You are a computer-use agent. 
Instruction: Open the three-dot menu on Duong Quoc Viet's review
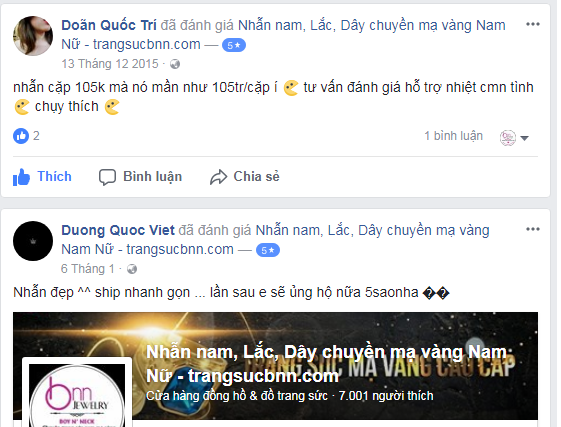532,229
